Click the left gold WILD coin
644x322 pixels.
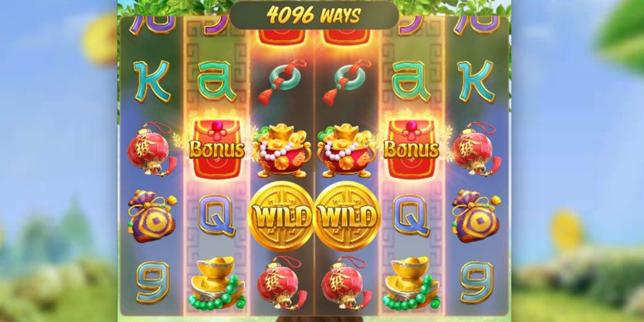coord(281,216)
